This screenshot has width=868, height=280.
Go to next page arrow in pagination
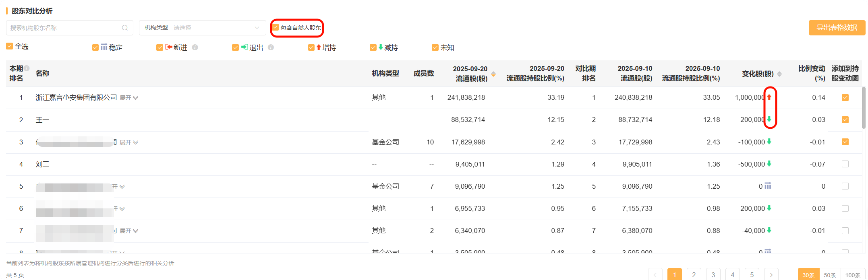pyautogui.click(x=771, y=275)
